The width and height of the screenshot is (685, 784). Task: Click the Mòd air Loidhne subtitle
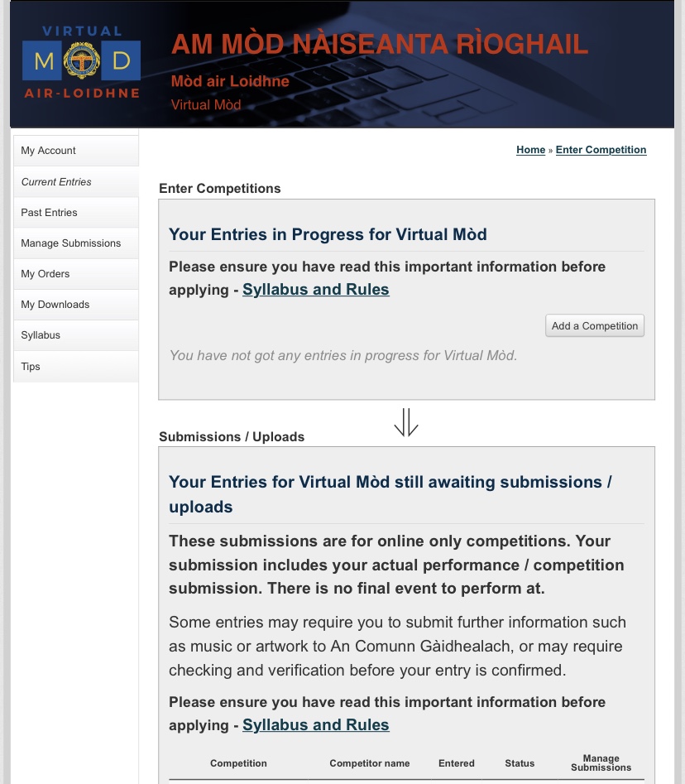point(230,81)
